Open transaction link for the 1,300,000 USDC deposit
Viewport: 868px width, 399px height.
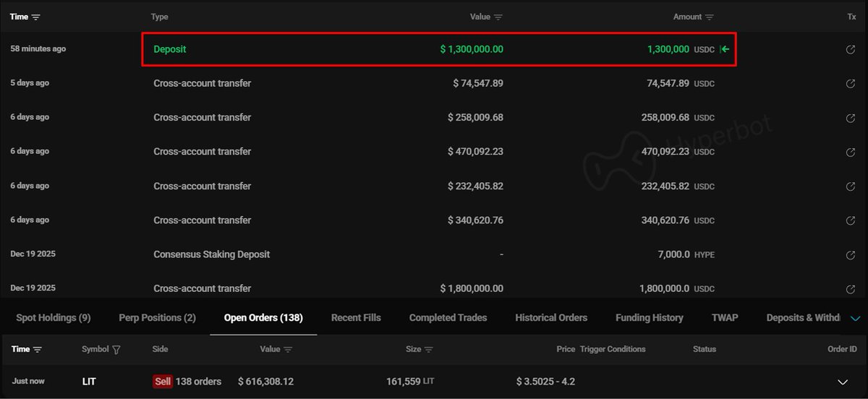click(851, 49)
